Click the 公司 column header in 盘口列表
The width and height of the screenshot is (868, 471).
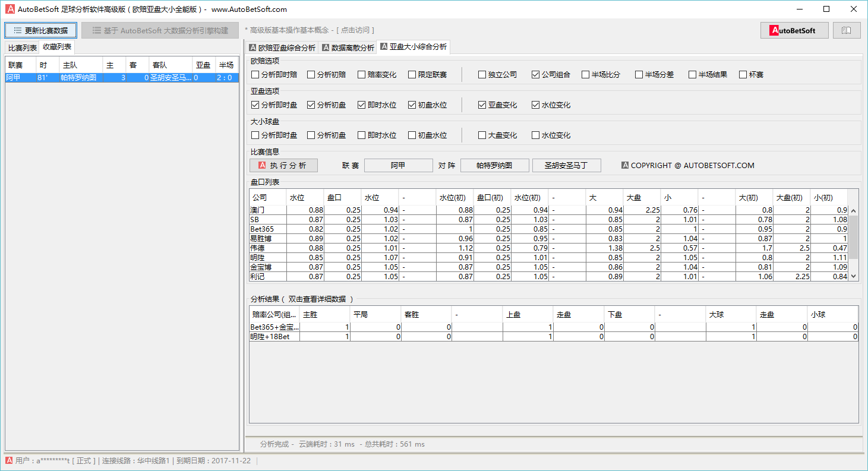coord(267,197)
